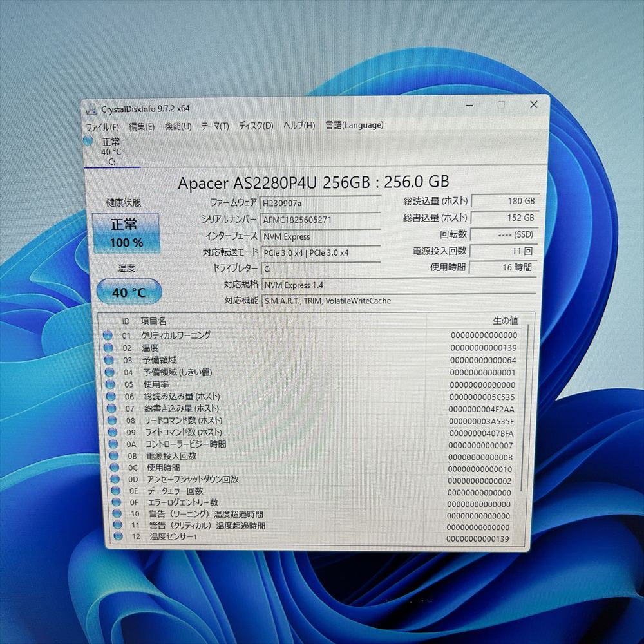Viewport: 644px width, 644px height.
Task: Click the C: drive status orb icon
Action: [x=88, y=141]
